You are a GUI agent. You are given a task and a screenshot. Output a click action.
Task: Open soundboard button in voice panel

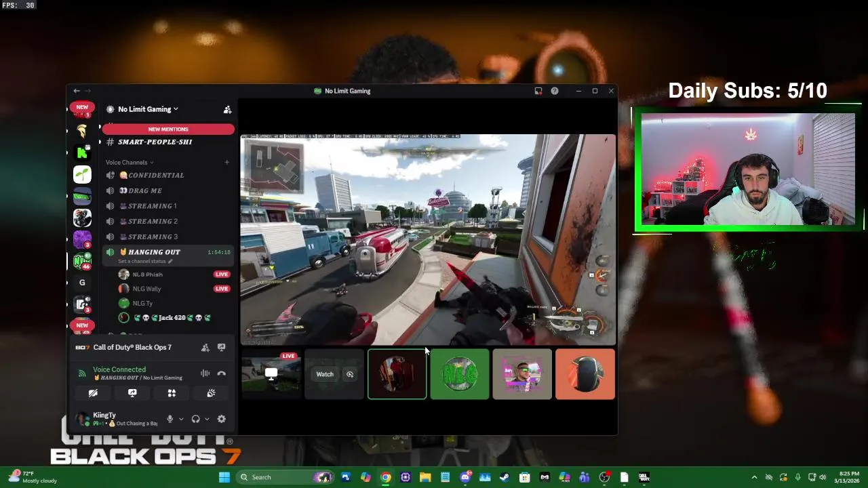click(x=211, y=393)
